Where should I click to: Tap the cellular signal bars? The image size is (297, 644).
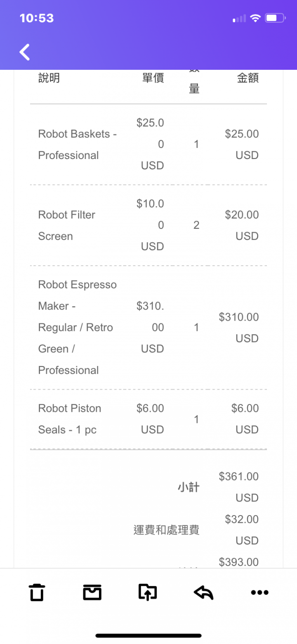point(239,18)
